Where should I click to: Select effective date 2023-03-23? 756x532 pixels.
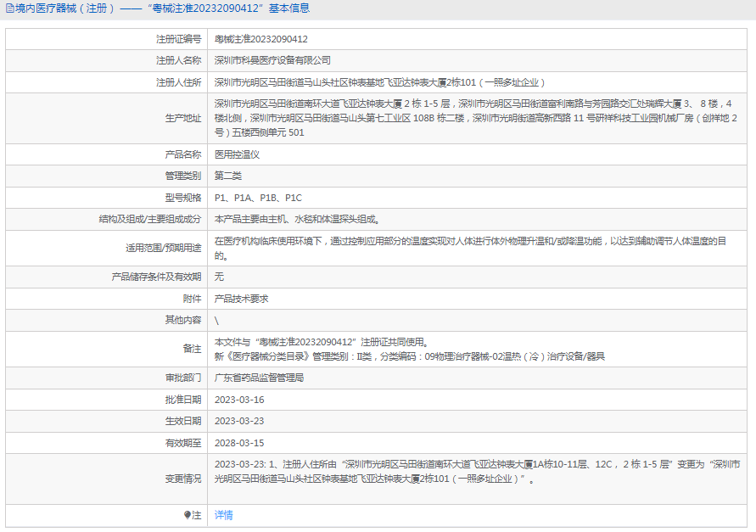(239, 421)
